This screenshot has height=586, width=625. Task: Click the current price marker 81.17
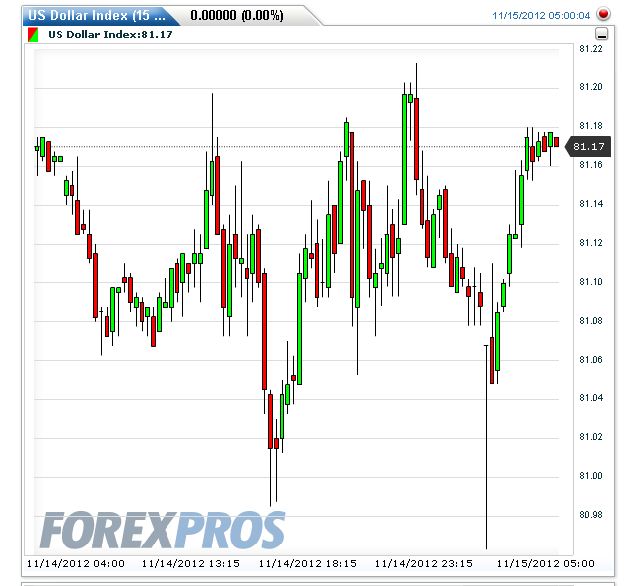pos(588,146)
